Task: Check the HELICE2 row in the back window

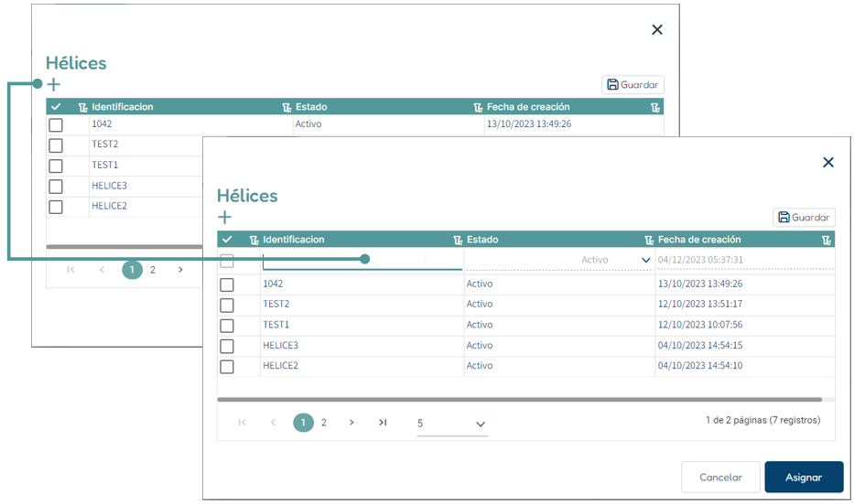Action: (x=56, y=207)
